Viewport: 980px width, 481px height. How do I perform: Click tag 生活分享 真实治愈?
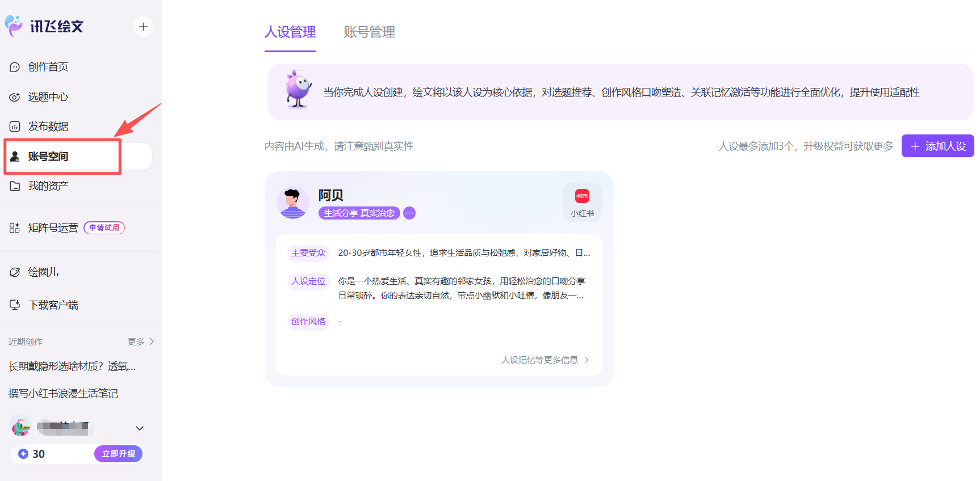(x=359, y=213)
